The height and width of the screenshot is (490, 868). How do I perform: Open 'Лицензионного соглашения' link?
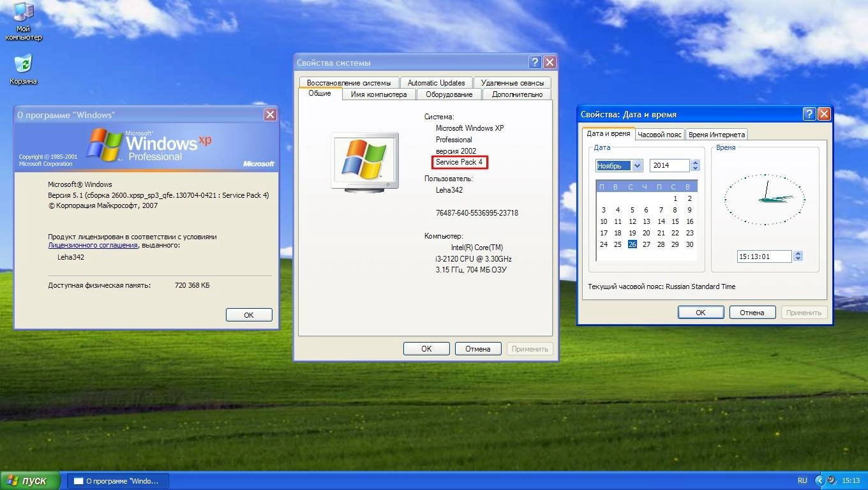[x=93, y=246]
